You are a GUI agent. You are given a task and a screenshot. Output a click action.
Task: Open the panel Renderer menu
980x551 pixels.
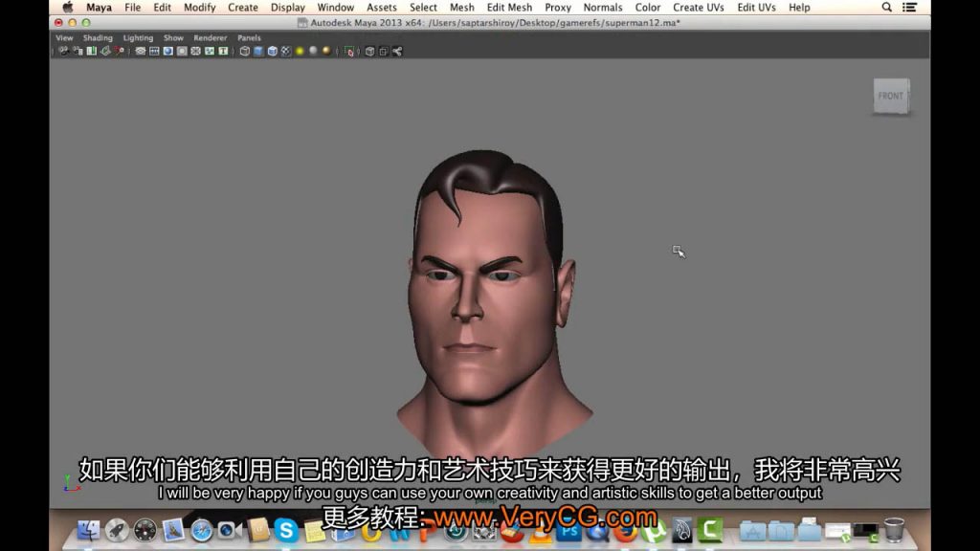[x=210, y=38]
